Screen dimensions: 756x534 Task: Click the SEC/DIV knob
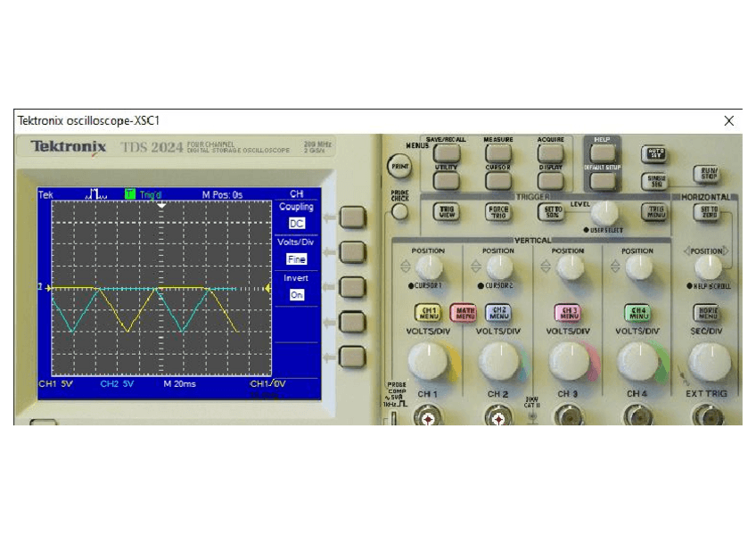(709, 361)
